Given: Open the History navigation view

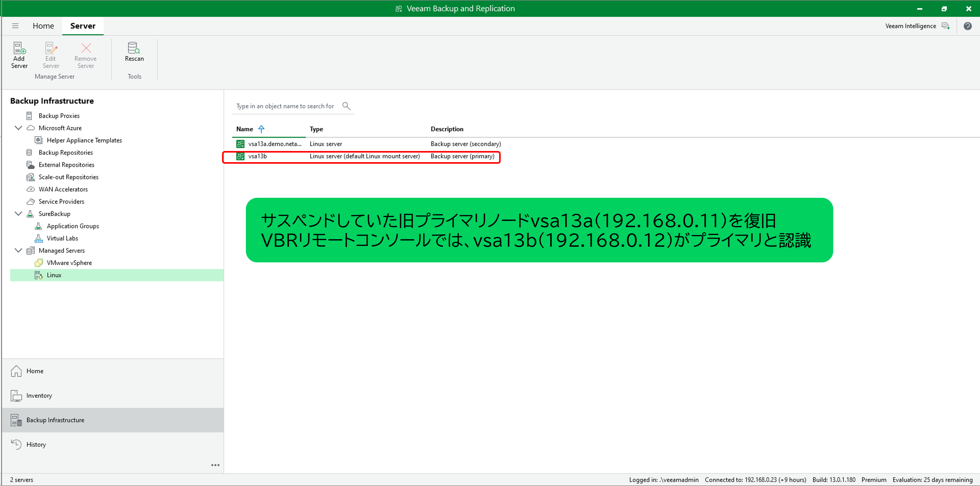Looking at the screenshot, I should (x=36, y=444).
